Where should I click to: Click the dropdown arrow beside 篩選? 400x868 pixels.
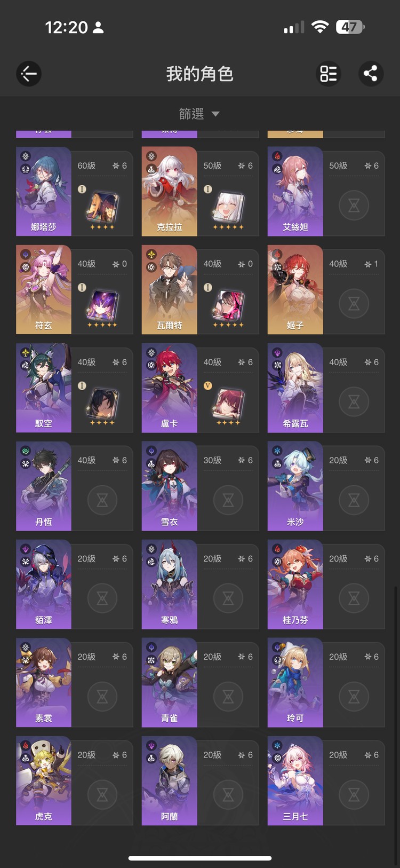tap(215, 114)
